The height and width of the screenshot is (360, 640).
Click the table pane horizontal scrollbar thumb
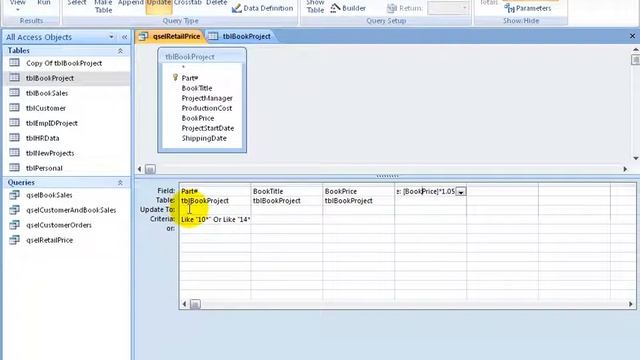[150, 169]
